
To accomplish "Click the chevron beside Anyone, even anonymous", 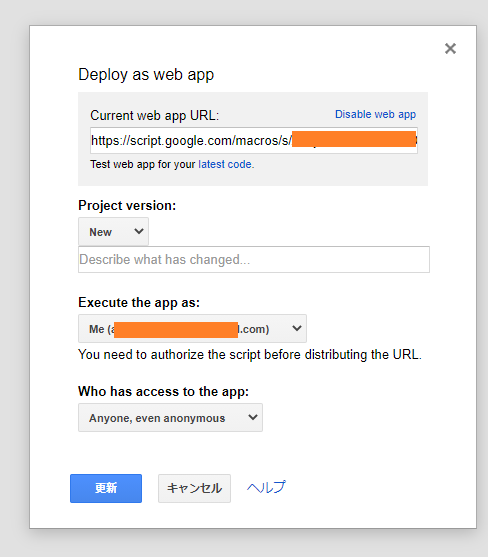I will tap(253, 417).
